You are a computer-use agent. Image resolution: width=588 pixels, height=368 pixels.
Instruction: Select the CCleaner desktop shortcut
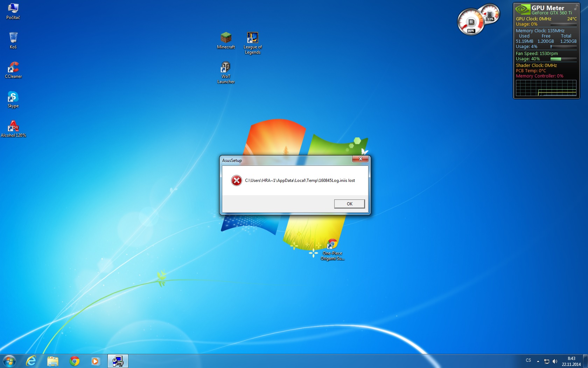pos(13,70)
